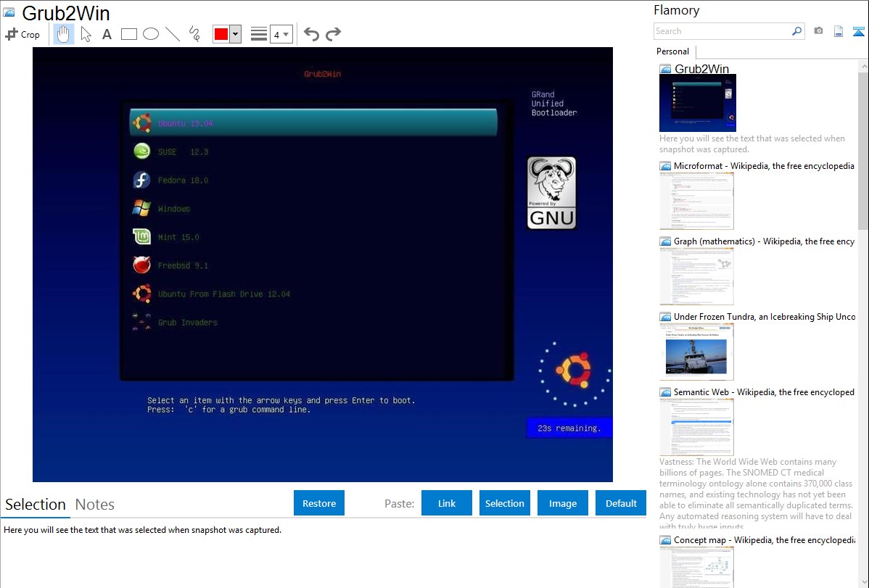Click the icon beside Concept map title
Screen dimensions: 869x588
[x=665, y=540]
